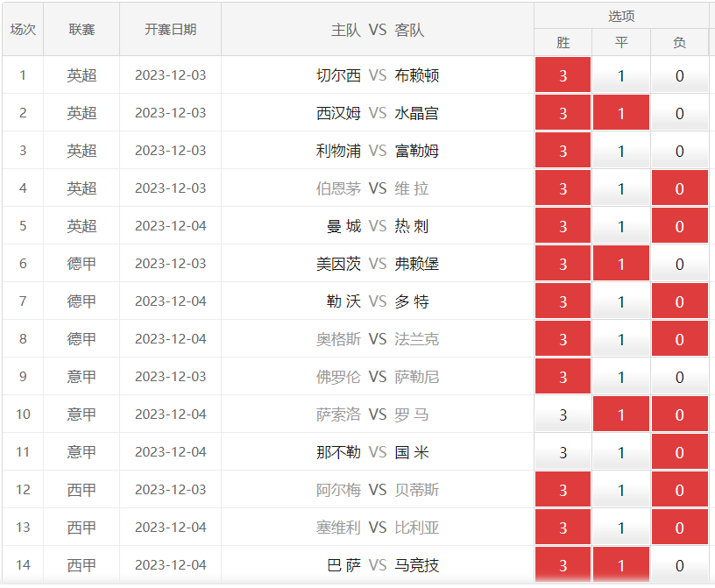
Task: Toggle draw option 1 for 美因茨 VS 弗赖堡
Action: click(x=621, y=263)
